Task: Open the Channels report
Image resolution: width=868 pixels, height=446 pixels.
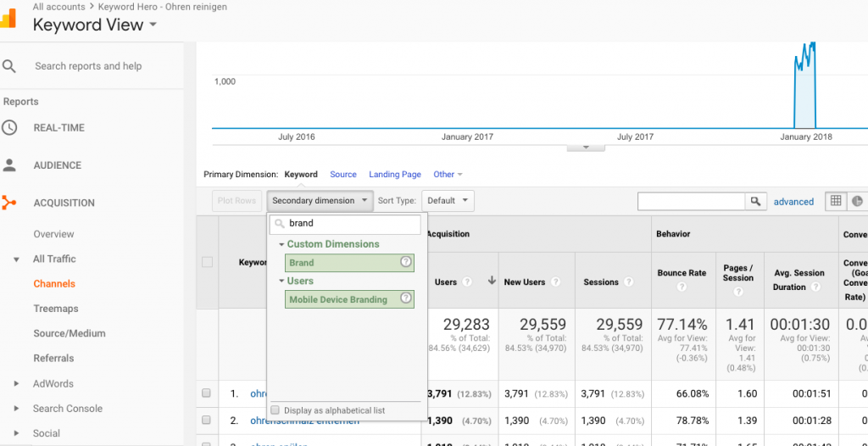Action: (x=54, y=284)
